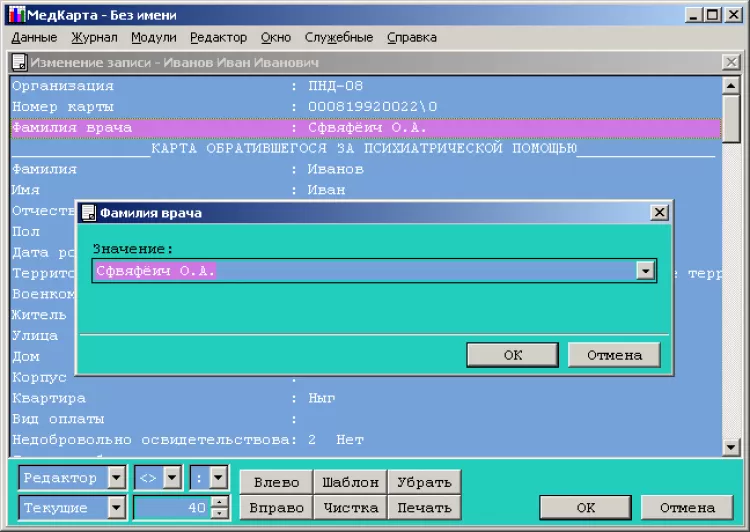Image resolution: width=750 pixels, height=532 pixels.
Task: Expand the Редактор dropdown at bottom
Action: click(x=116, y=477)
